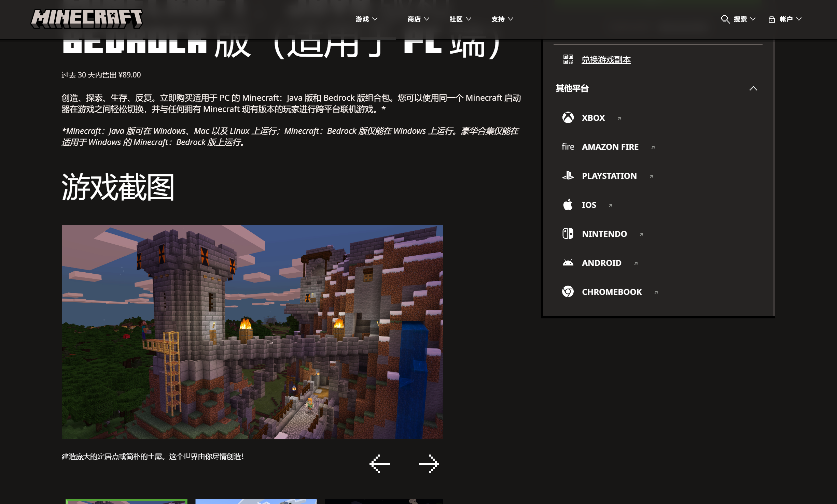Click the castle screenshot image

click(252, 332)
